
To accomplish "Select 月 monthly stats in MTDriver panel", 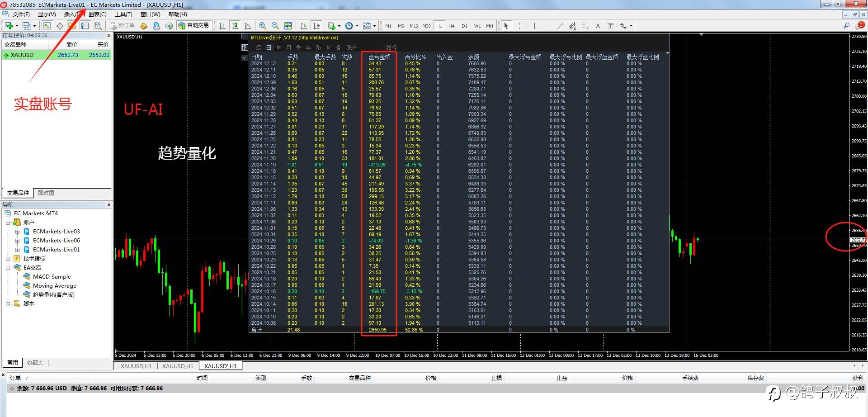I will [289, 47].
